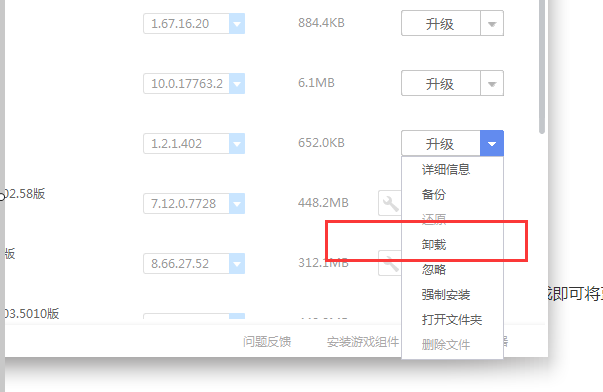Open the 问题反馈 link

[267, 342]
